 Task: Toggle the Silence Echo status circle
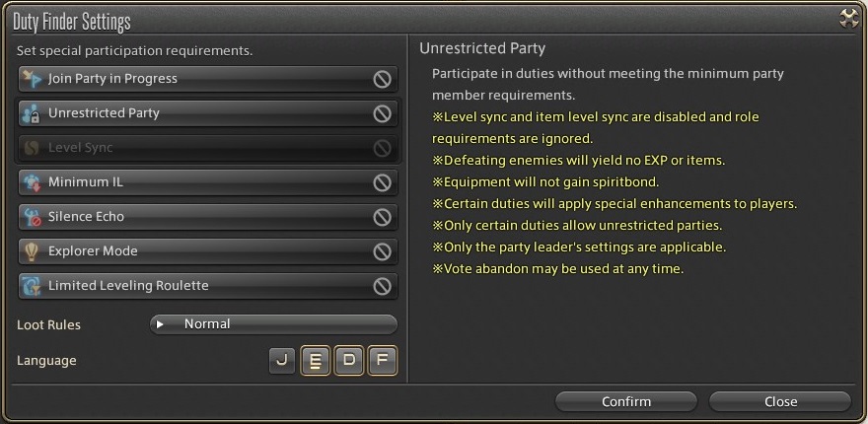click(382, 217)
